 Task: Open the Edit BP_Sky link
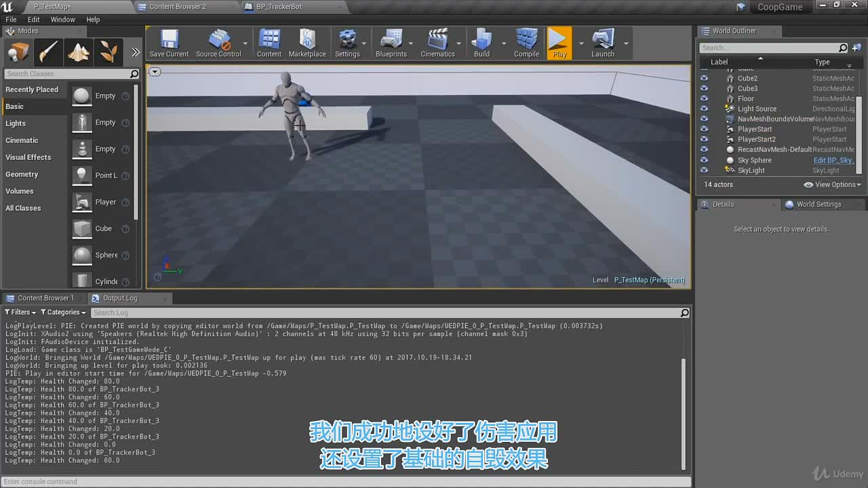[834, 160]
